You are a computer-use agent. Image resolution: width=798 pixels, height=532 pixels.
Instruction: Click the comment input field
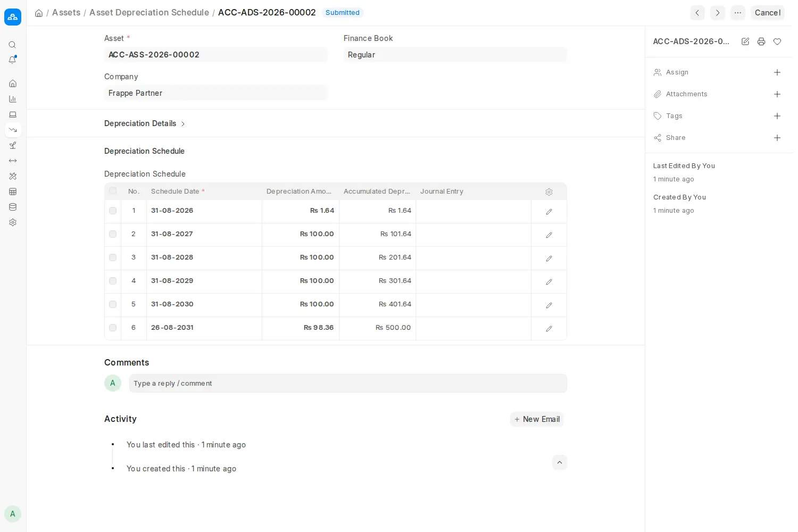pyautogui.click(x=348, y=384)
